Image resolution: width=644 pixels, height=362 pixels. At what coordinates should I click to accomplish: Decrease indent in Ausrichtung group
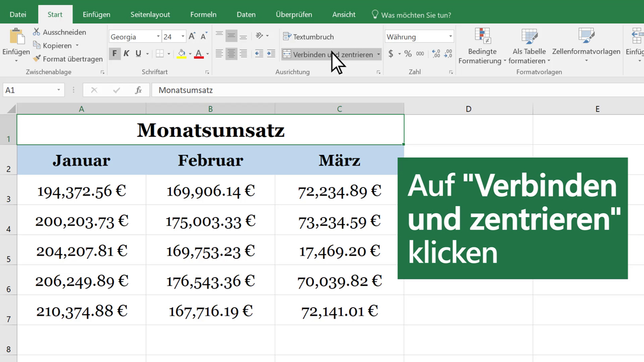pyautogui.click(x=259, y=53)
